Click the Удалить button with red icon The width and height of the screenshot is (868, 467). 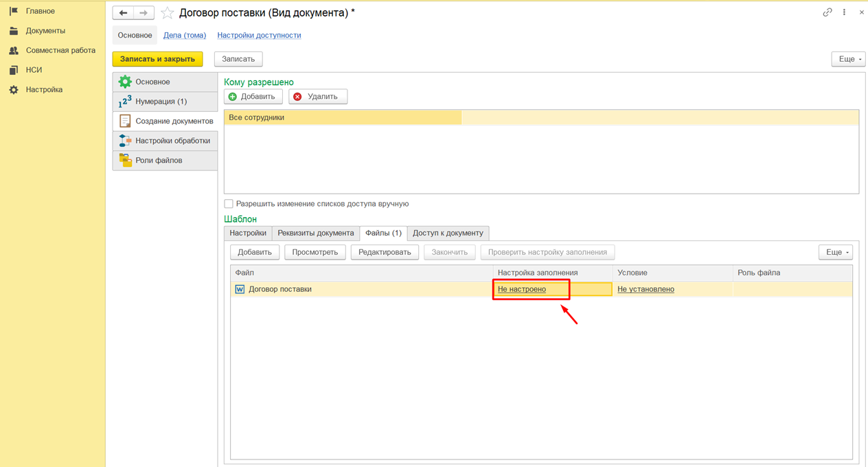(318, 97)
